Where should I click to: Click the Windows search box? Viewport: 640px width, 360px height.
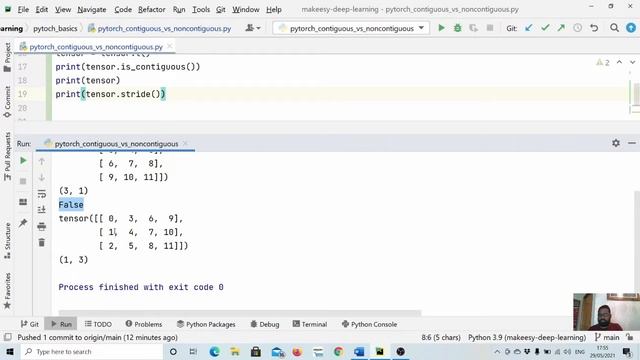92,351
